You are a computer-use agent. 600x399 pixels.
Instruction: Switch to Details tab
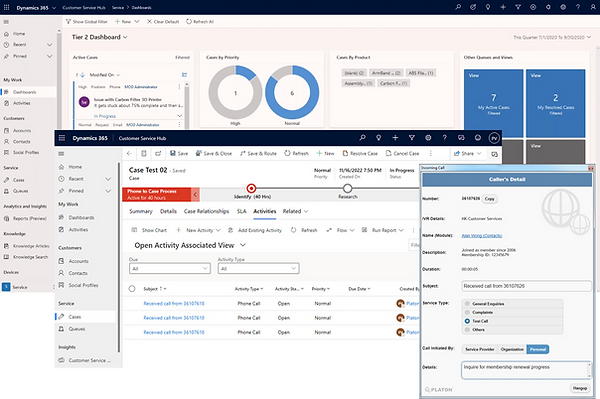[168, 211]
